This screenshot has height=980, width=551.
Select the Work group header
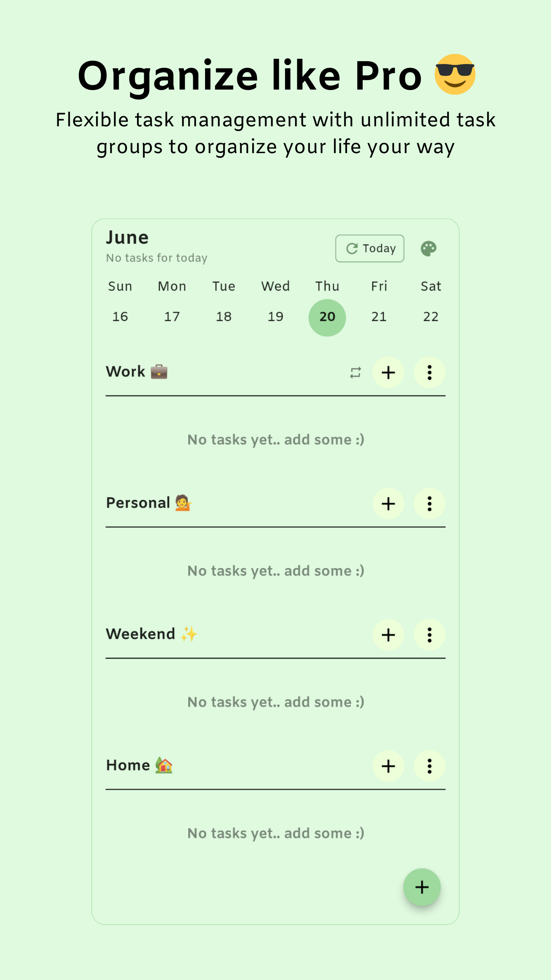pyautogui.click(x=136, y=371)
